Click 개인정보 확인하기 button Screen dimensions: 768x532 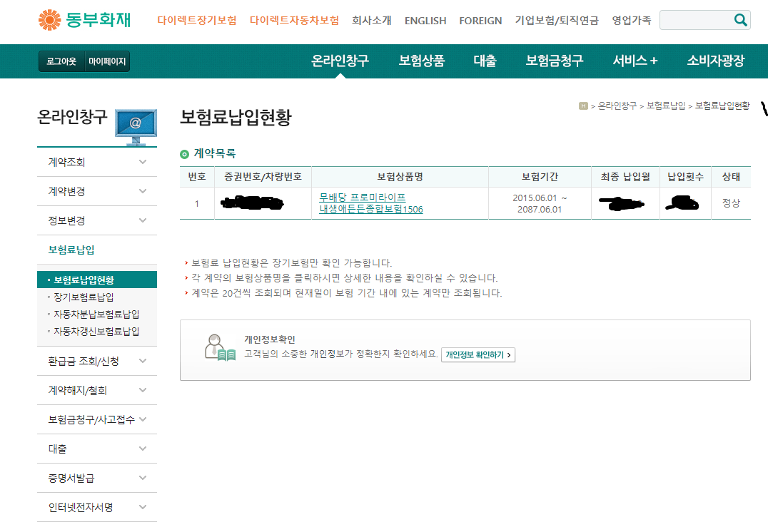pyautogui.click(x=478, y=355)
